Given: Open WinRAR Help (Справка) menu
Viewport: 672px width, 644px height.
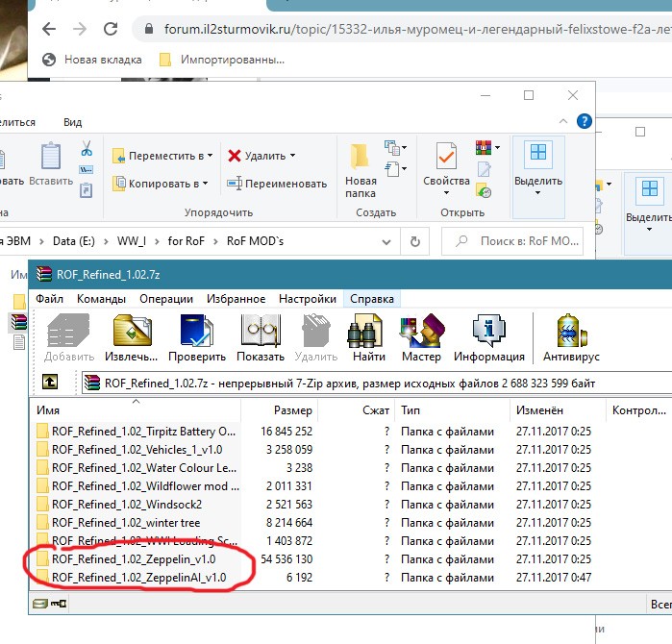Looking at the screenshot, I should pyautogui.click(x=372, y=299).
